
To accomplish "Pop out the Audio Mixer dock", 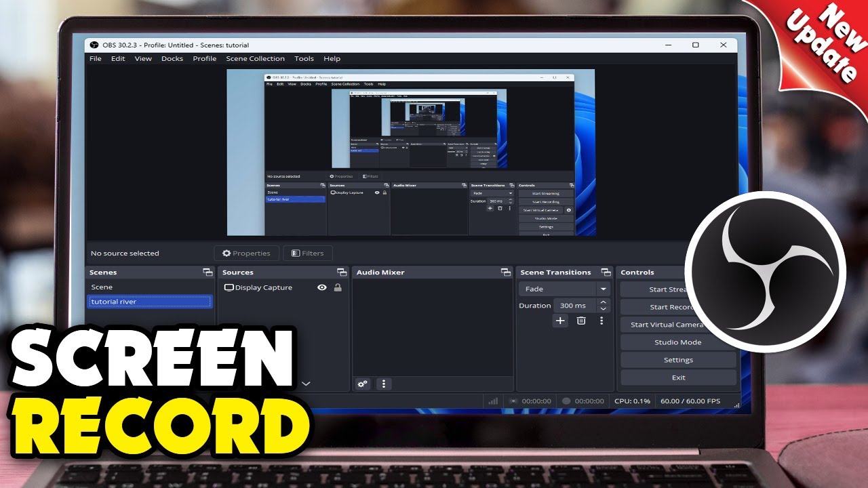I will click(506, 272).
